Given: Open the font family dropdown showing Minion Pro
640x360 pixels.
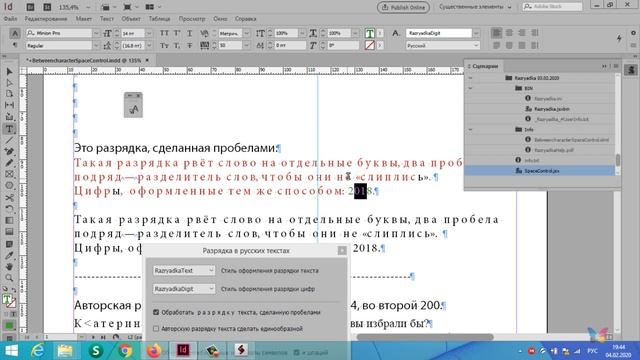Looking at the screenshot, I should (x=96, y=33).
